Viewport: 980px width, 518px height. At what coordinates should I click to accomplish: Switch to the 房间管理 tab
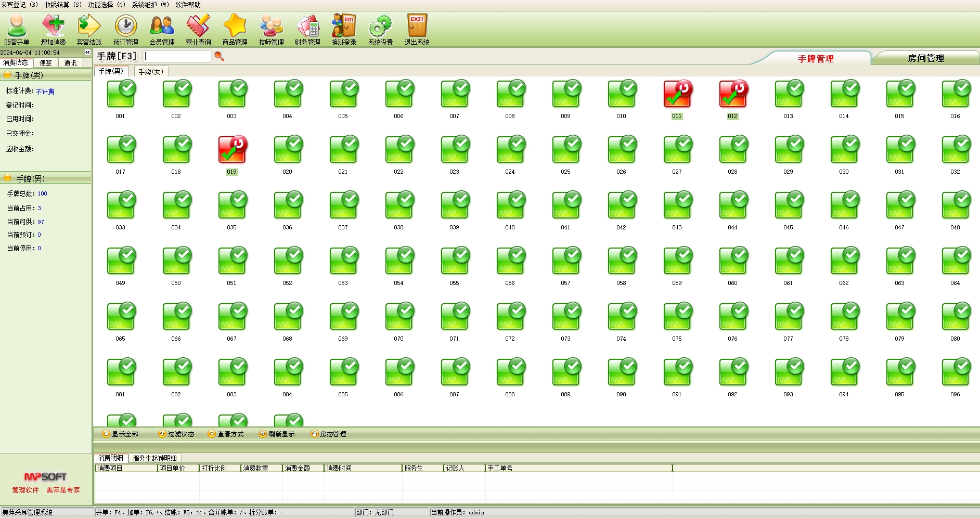925,58
